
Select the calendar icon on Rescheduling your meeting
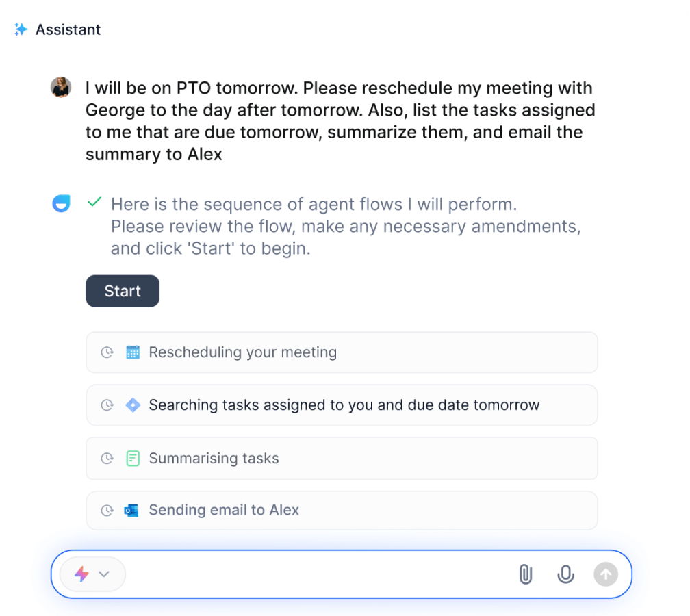(134, 352)
